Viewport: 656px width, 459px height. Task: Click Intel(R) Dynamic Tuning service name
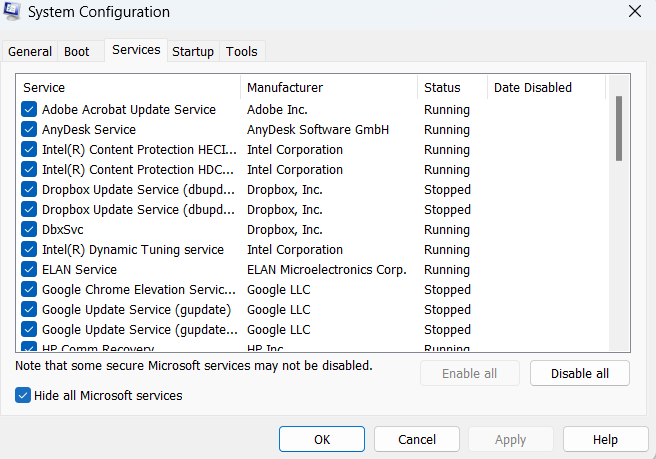coord(133,249)
